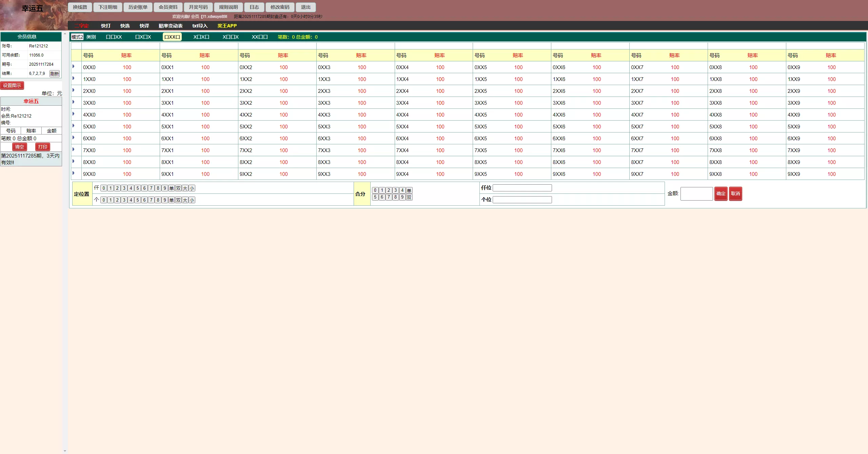Toggle 单 in 个 position row
The image size is (868, 454).
click(172, 200)
